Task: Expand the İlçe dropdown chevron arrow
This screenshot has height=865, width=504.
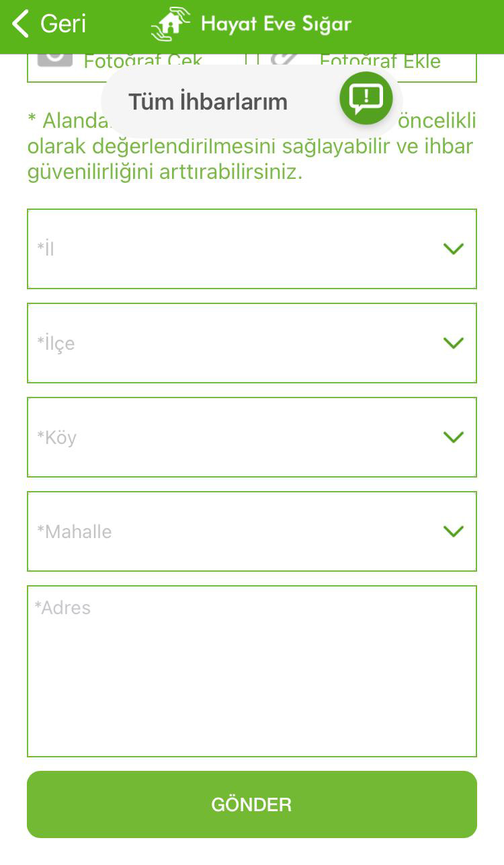Action: [x=454, y=343]
